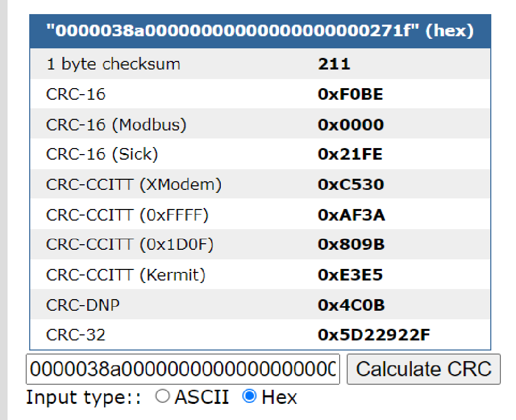Click the CRC-16 (Sick) value 0x21FE
Screen dimensions: 516x420
pos(350,154)
